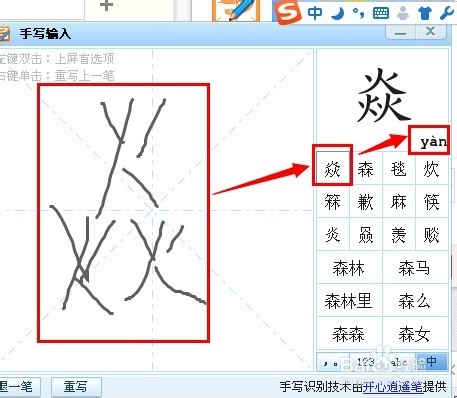The image size is (457, 398).
Task: Click the handwriting window title icon
Action: coord(4,34)
